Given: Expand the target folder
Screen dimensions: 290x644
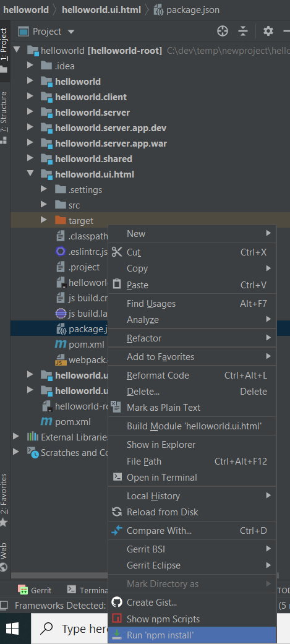Looking at the screenshot, I should 44,220.
